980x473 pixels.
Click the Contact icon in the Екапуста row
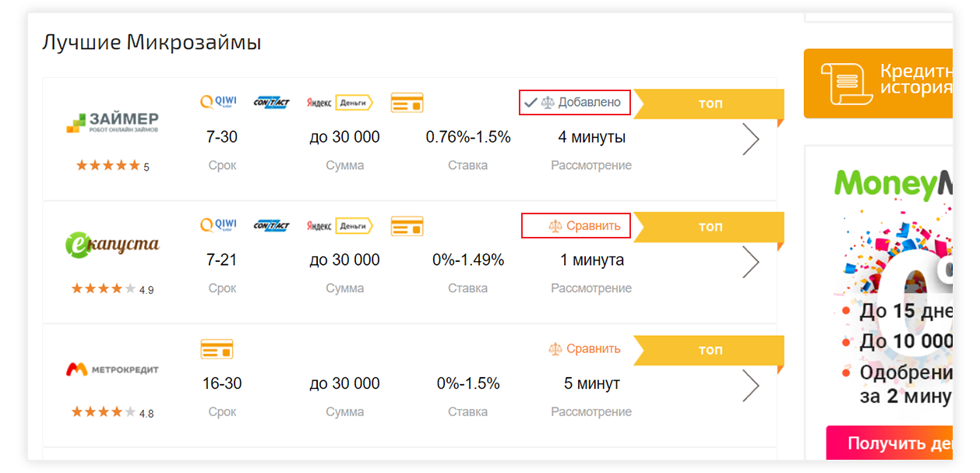coord(271,226)
